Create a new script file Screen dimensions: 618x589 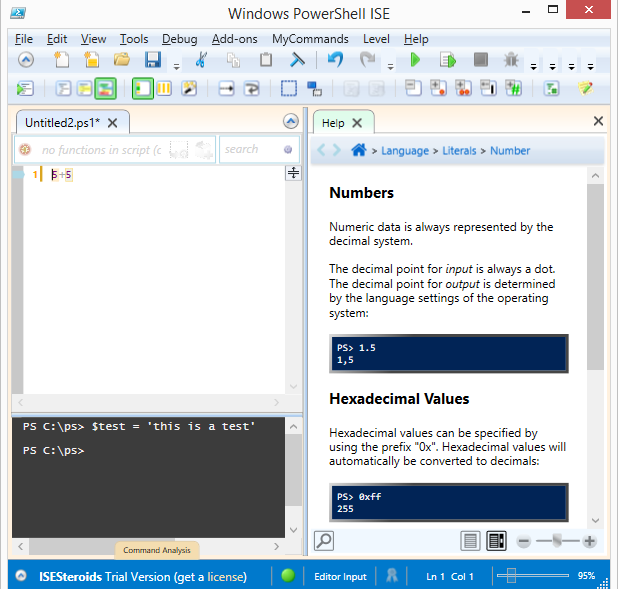pyautogui.click(x=61, y=60)
